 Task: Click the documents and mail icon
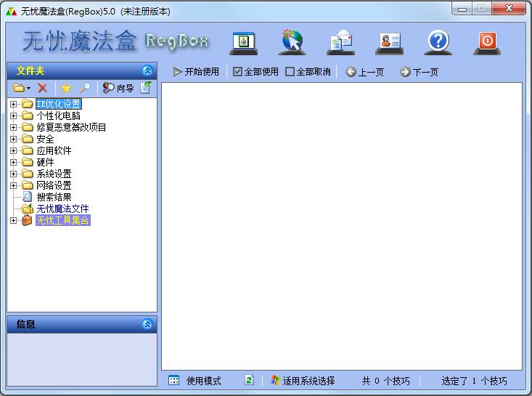[340, 42]
